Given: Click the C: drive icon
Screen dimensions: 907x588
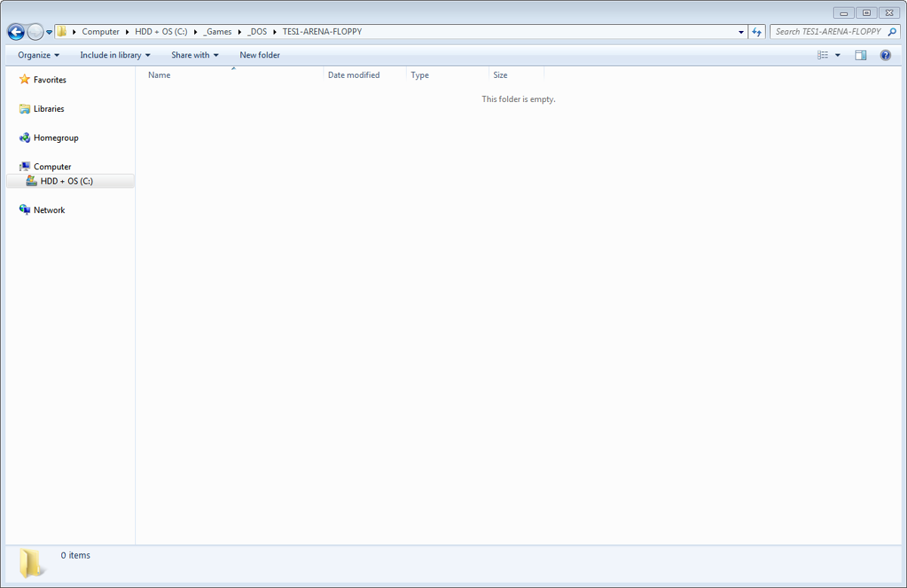Looking at the screenshot, I should tap(31, 181).
